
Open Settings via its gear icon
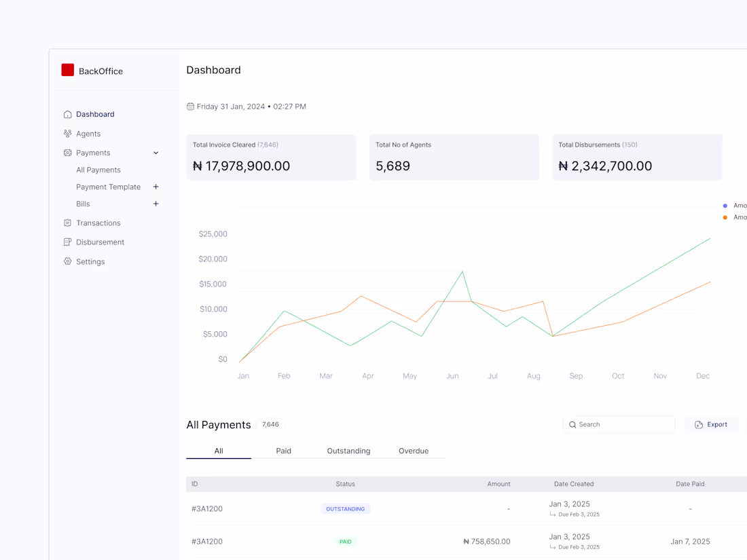point(68,261)
